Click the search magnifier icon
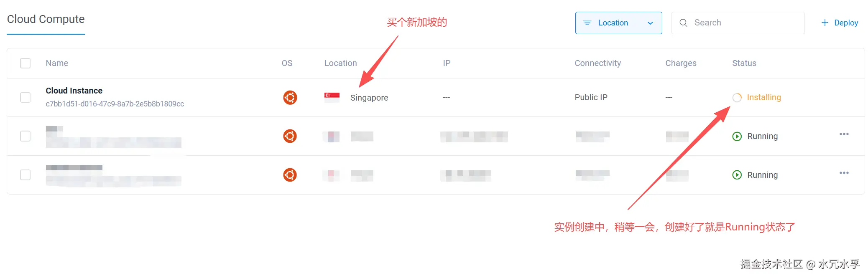 pyautogui.click(x=683, y=23)
